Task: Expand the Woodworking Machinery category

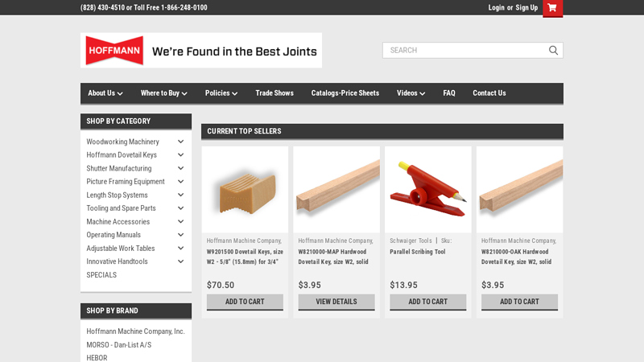Action: point(180,142)
